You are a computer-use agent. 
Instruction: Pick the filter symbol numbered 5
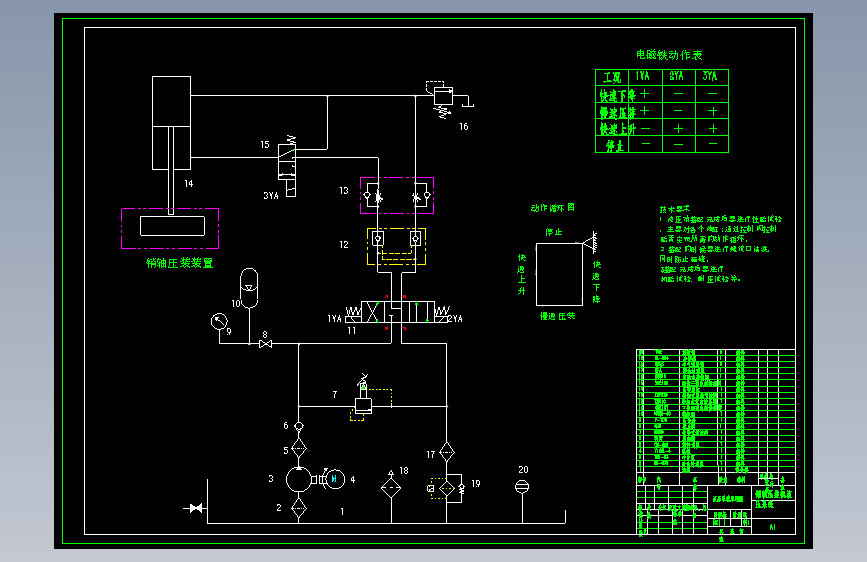(299, 448)
